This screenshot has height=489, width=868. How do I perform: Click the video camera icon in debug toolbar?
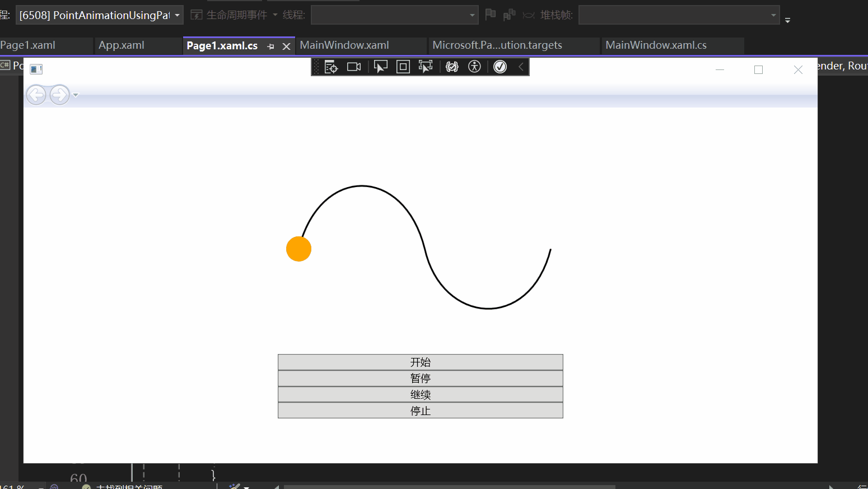[354, 67]
